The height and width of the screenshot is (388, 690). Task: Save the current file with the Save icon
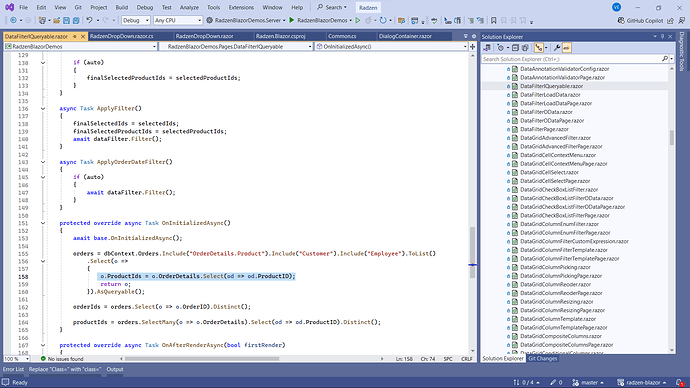point(66,20)
